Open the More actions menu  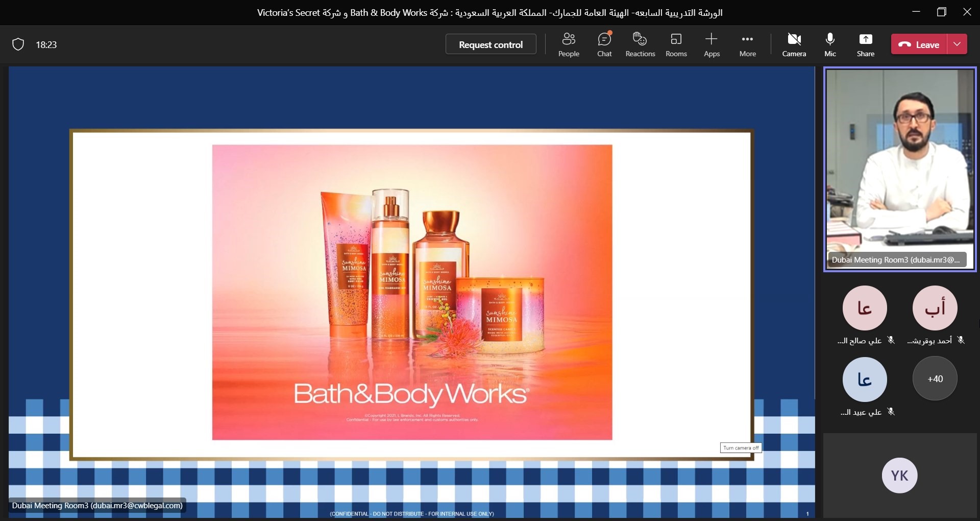coord(748,44)
